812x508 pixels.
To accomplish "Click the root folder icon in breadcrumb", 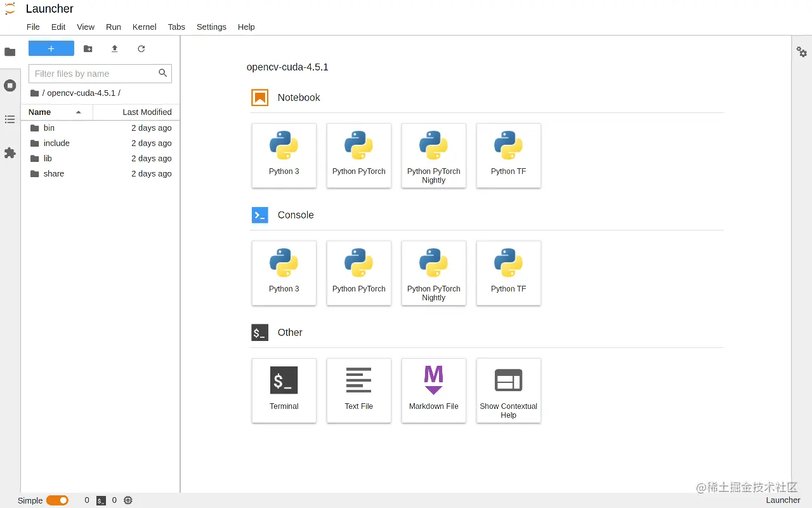I will [35, 93].
